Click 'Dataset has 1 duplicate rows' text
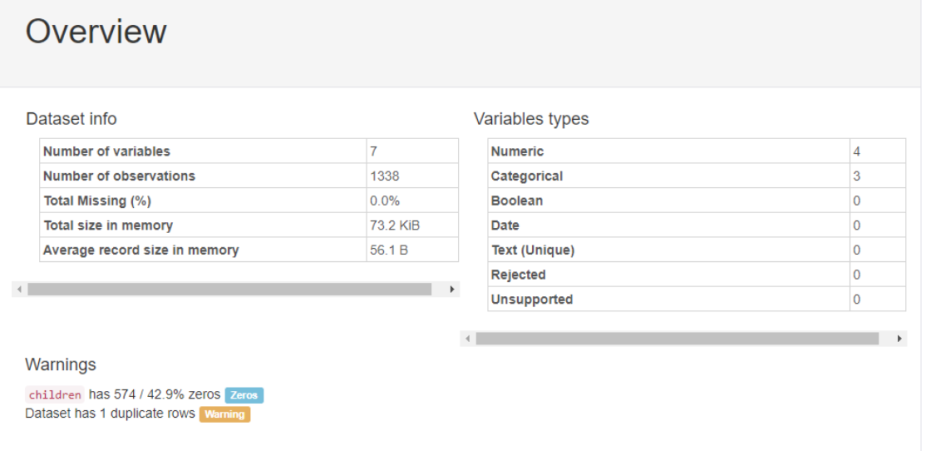936x451 pixels. click(110, 413)
